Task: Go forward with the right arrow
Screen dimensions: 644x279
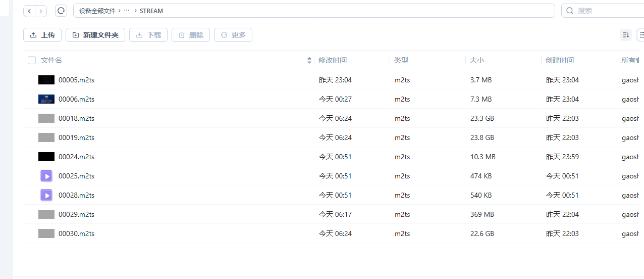Action: click(41, 11)
